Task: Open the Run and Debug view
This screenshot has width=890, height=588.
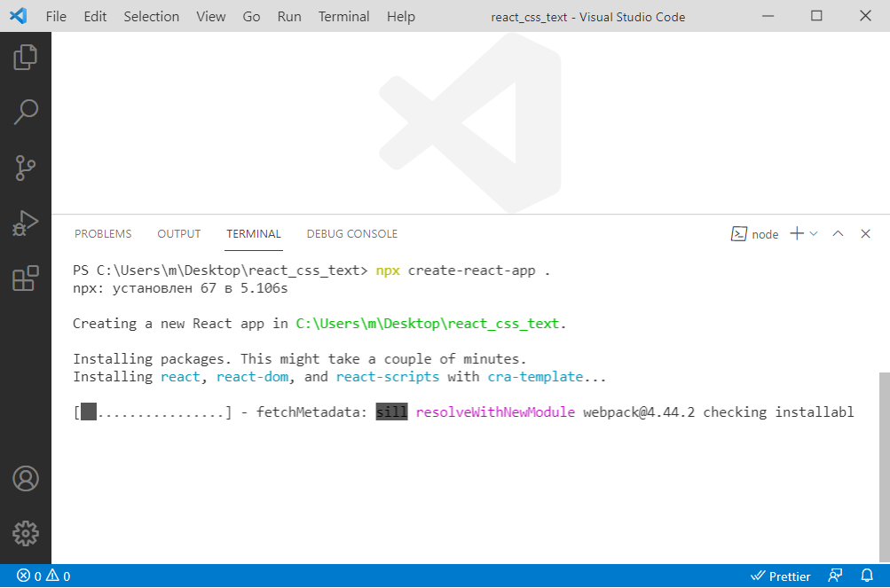Action: [26, 223]
